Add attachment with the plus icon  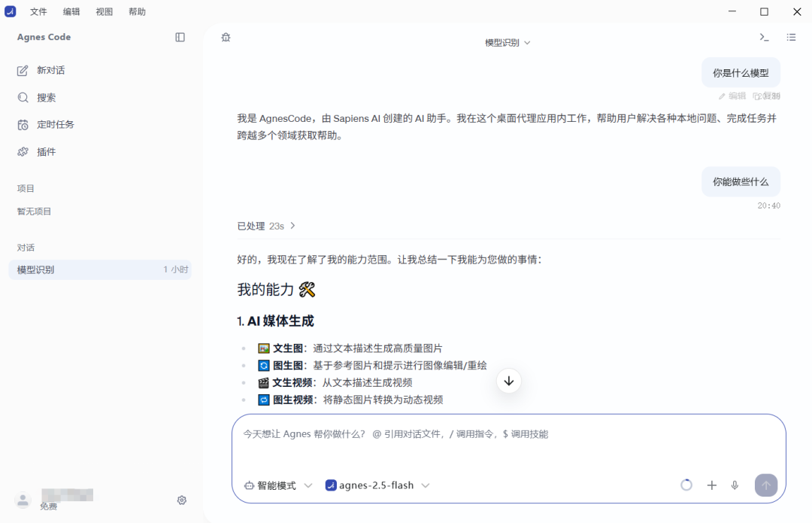(x=712, y=485)
